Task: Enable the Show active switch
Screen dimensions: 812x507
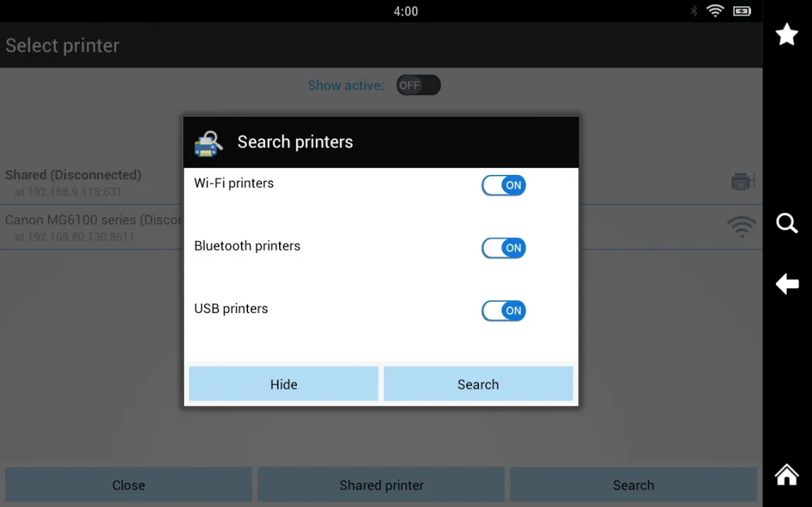Action: [x=418, y=86]
